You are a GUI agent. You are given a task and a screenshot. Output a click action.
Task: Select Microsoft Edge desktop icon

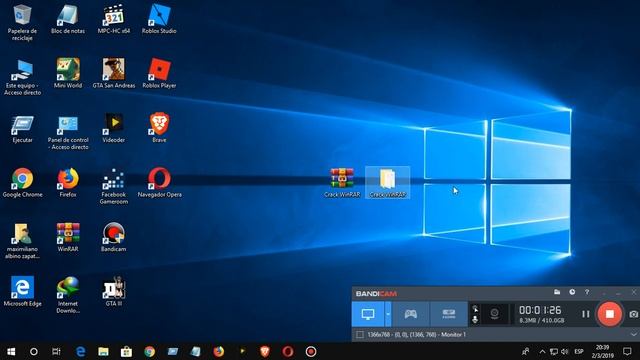point(22,292)
